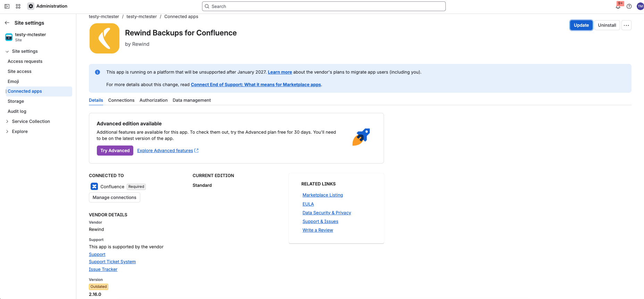
Task: Click the Rewind Backups app logo
Action: [x=104, y=38]
